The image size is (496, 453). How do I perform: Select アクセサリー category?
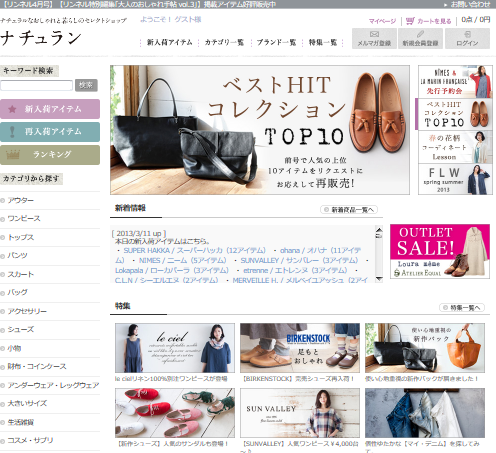pyautogui.click(x=27, y=311)
